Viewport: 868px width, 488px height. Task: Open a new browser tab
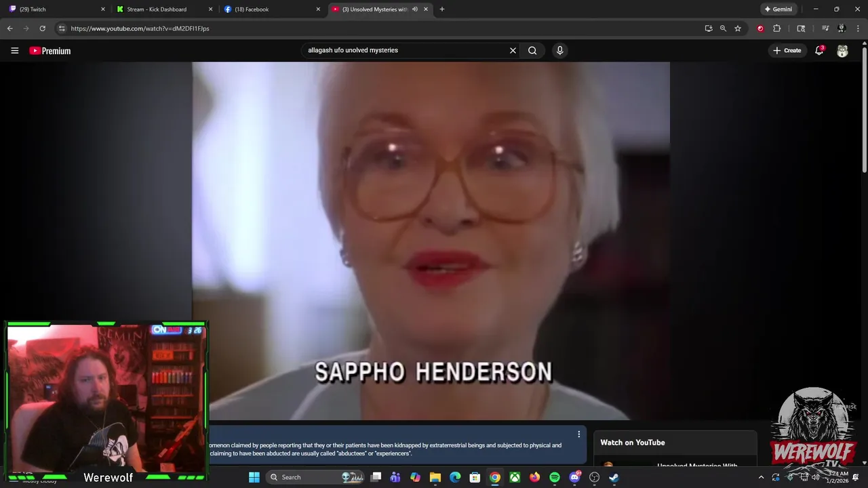[442, 9]
